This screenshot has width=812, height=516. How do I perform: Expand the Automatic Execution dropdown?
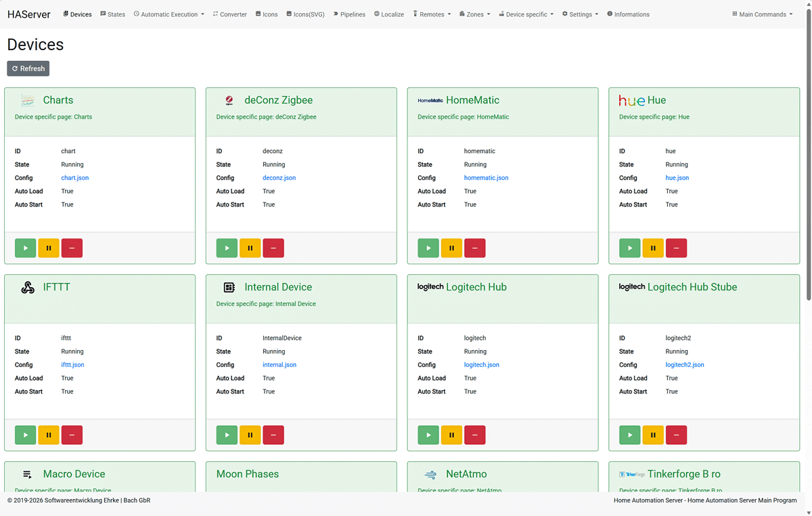click(168, 14)
